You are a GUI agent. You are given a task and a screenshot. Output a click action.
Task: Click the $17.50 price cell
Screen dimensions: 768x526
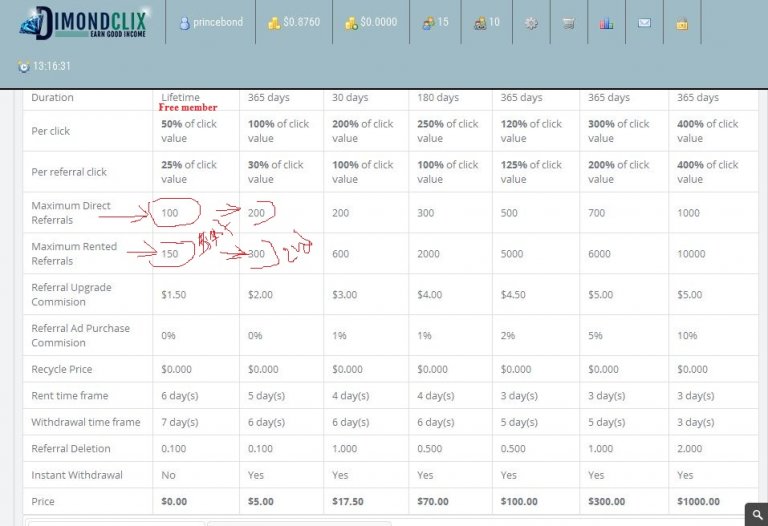[347, 501]
